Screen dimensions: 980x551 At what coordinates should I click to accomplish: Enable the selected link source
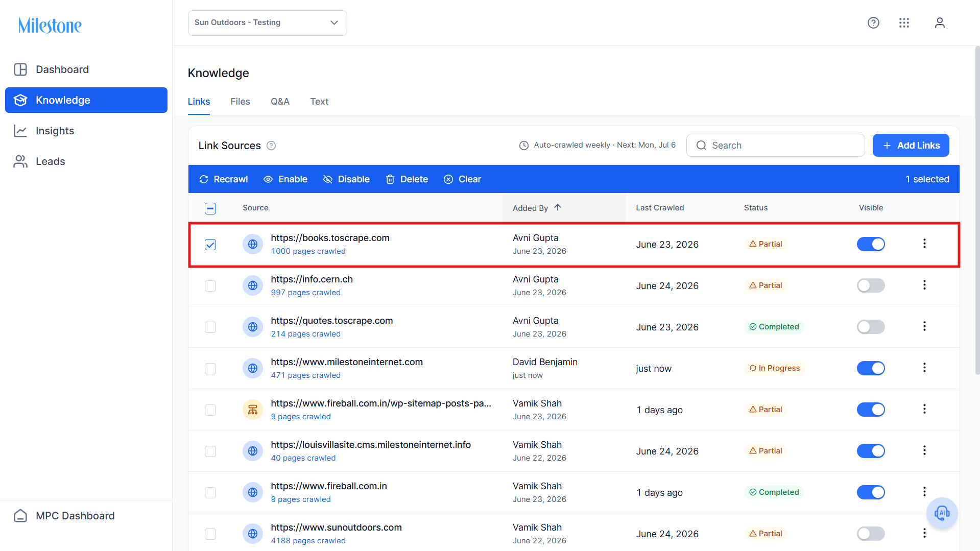(285, 179)
